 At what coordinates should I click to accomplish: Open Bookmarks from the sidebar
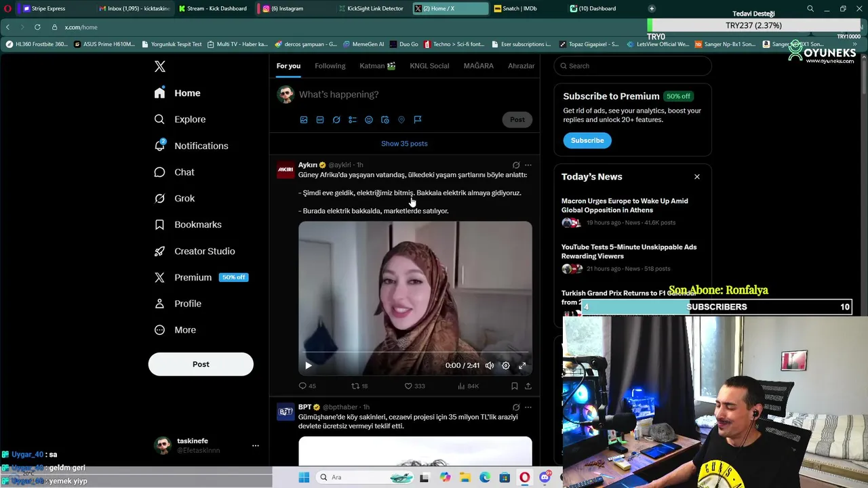coord(188,224)
